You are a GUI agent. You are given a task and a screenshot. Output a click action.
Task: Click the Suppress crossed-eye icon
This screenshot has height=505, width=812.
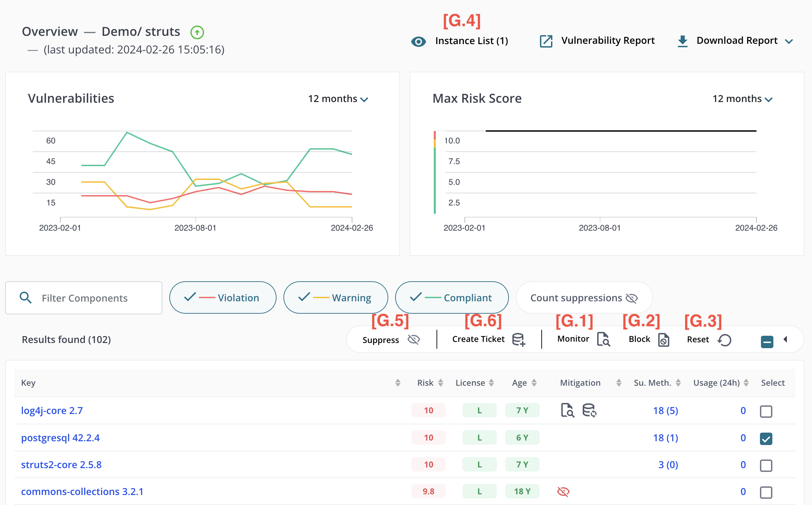413,340
